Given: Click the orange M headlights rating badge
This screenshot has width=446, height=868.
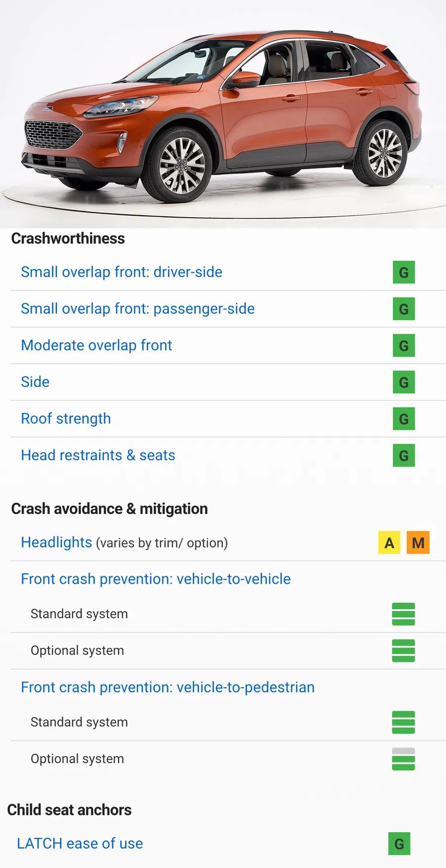Looking at the screenshot, I should (x=418, y=543).
